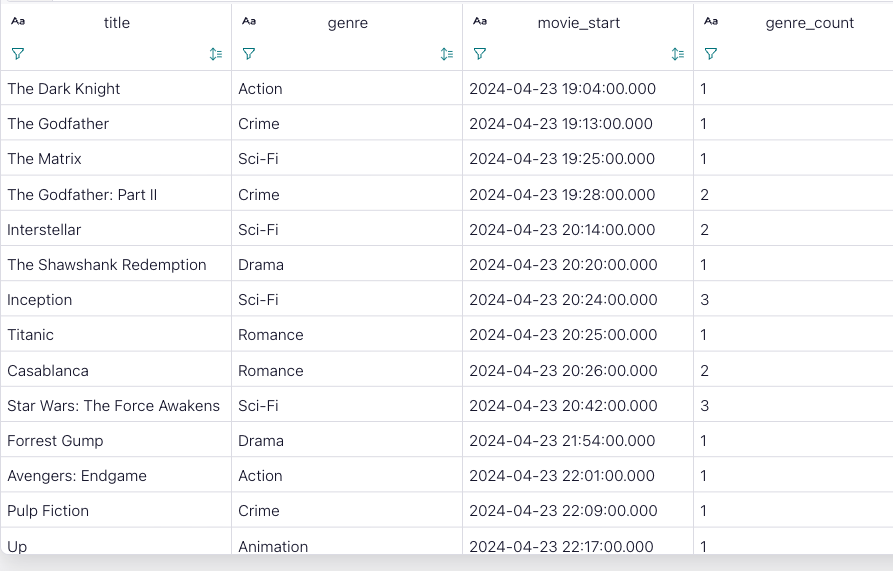
Task: Select the cell 'The Godfather: Part II'
Action: (116, 194)
